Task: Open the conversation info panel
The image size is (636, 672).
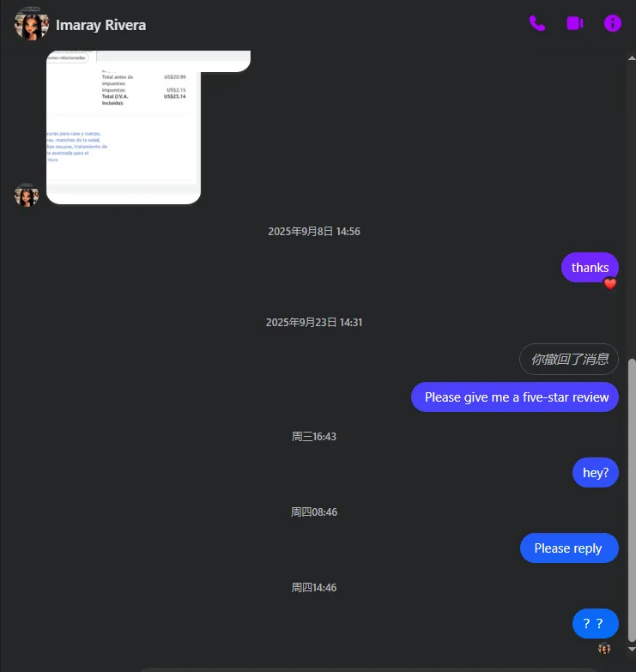Action: coord(613,23)
